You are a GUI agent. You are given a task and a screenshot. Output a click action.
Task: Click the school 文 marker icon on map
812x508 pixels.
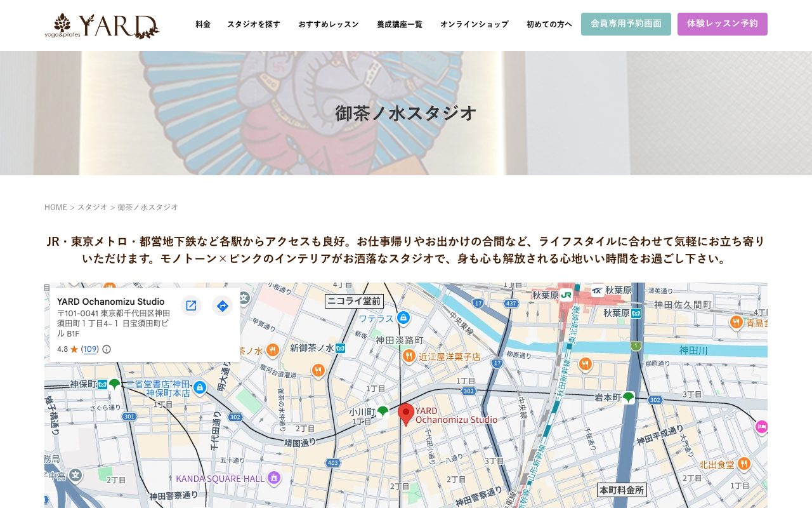[x=75, y=474]
